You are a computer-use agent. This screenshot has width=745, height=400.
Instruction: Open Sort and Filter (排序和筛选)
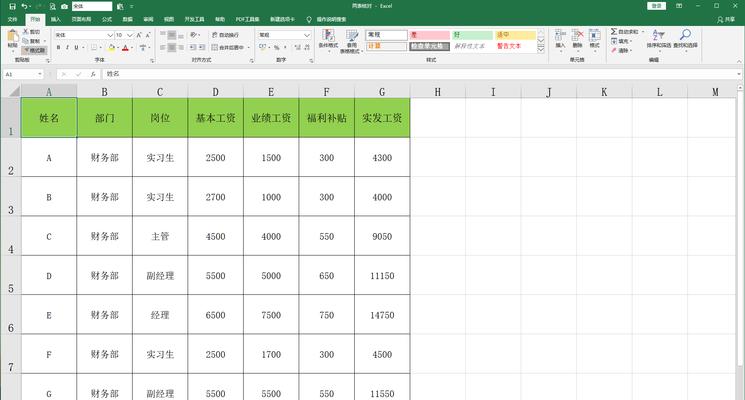coord(659,39)
